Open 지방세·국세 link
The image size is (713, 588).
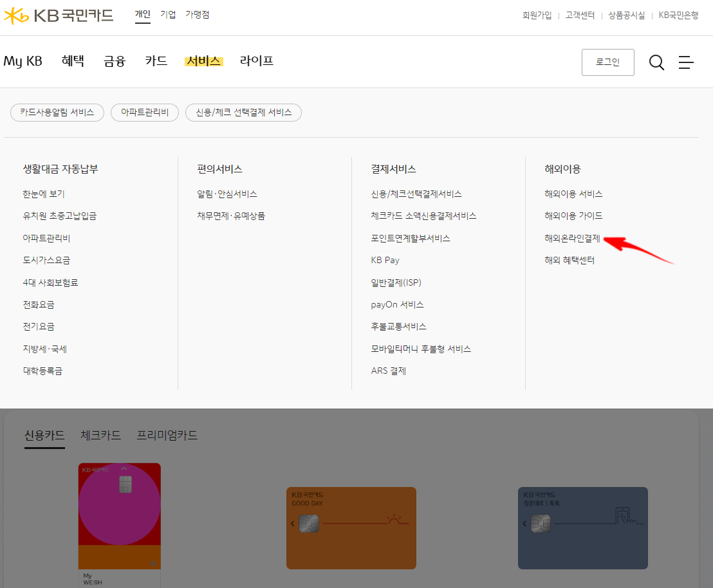45,349
